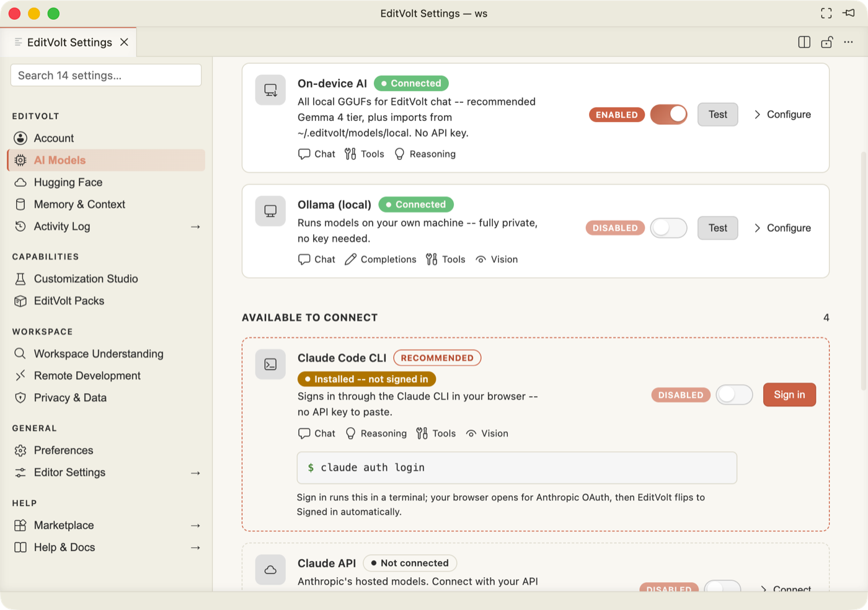The height and width of the screenshot is (610, 868).
Task: Open Hugging Face settings
Action: [106, 182]
